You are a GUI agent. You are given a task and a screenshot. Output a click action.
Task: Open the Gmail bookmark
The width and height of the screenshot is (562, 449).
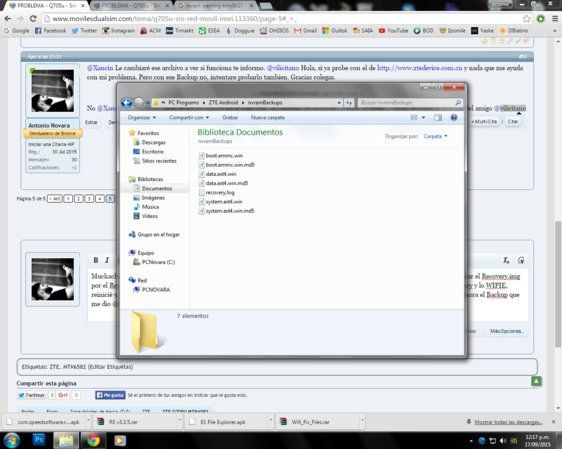pyautogui.click(x=305, y=31)
